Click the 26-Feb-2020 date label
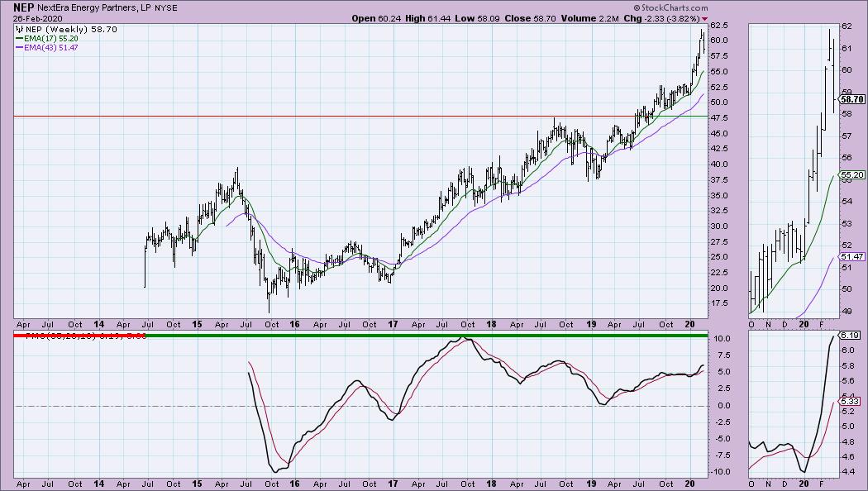 (x=38, y=18)
